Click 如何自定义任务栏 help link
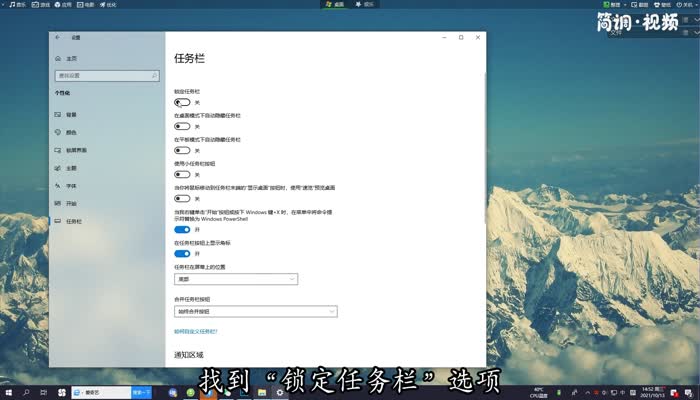This screenshot has width=700, height=400. click(x=196, y=330)
